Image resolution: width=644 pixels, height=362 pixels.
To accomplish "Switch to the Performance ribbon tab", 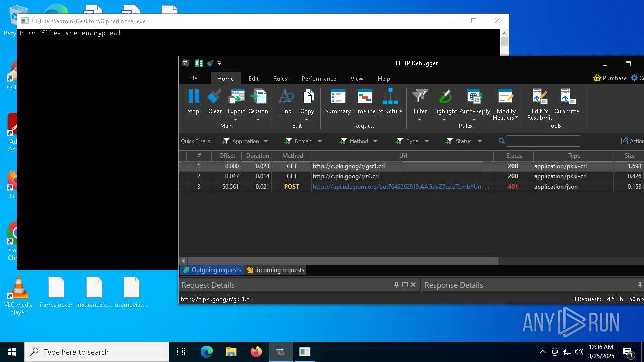I will [319, 78].
